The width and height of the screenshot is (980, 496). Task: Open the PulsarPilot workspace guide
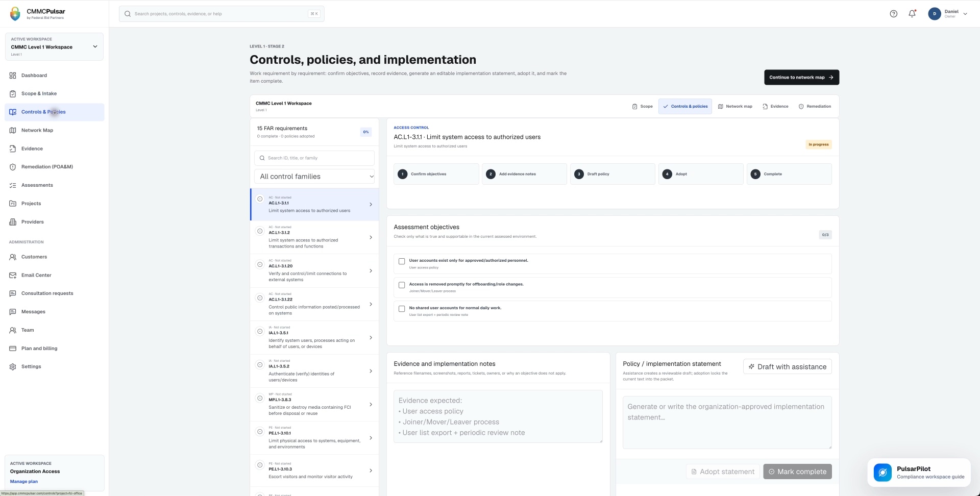click(919, 473)
